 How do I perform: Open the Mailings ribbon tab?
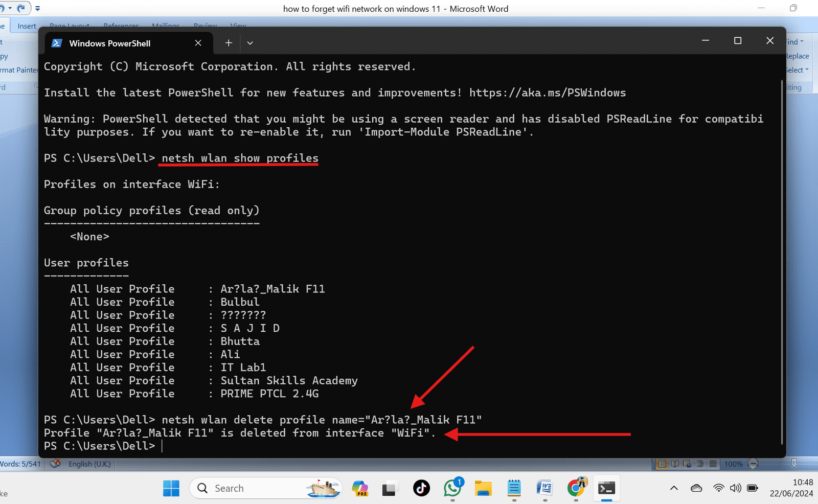[166, 26]
